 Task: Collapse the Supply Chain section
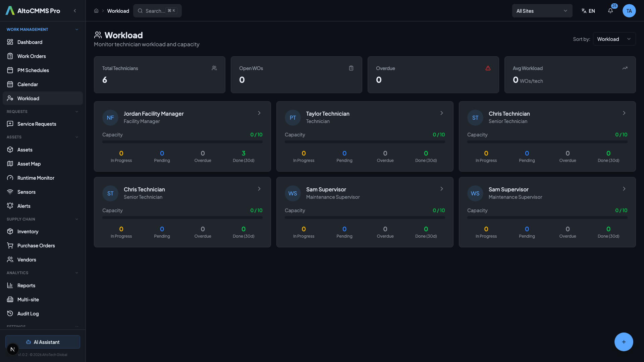(77, 219)
